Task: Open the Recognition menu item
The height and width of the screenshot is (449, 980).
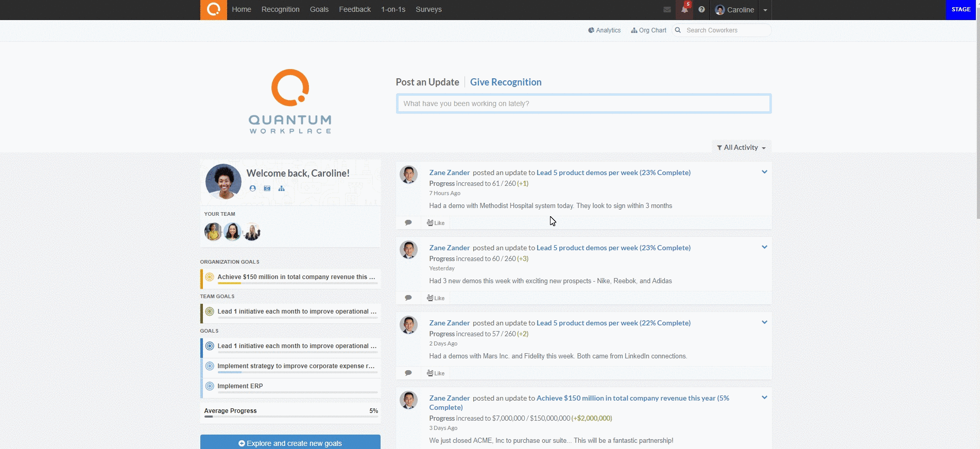Action: (280, 9)
